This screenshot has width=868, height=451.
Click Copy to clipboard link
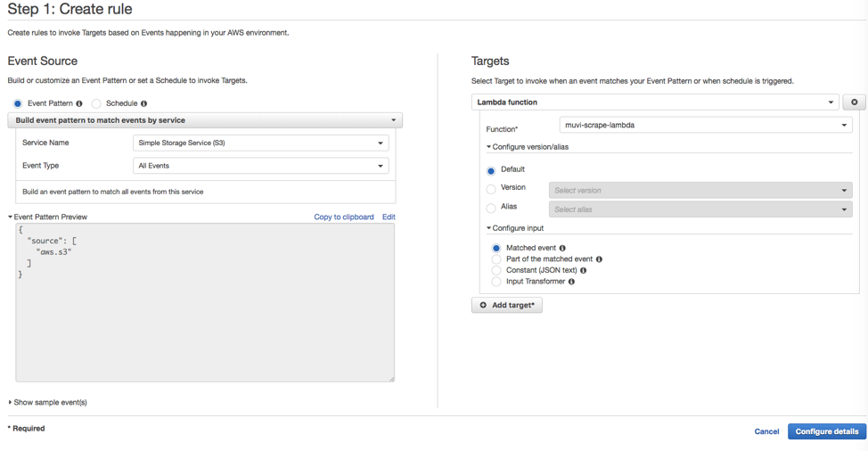(344, 217)
